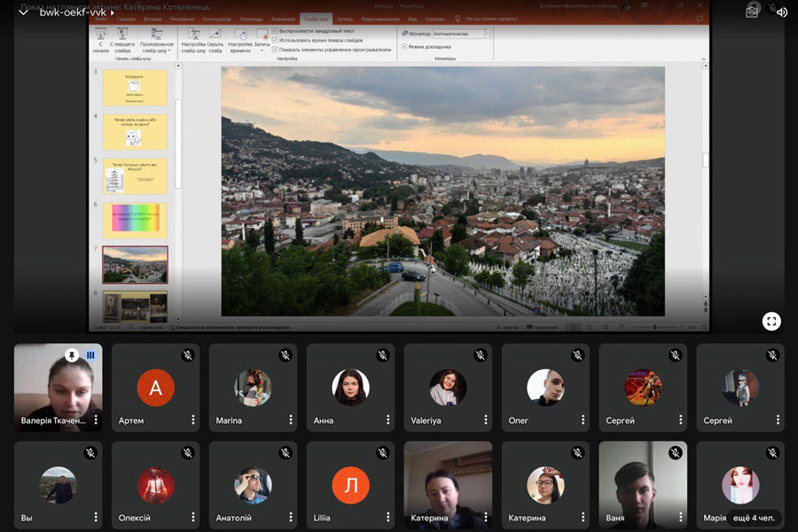Click the switch camera icon at top right
The height and width of the screenshot is (532, 798).
[752, 12]
